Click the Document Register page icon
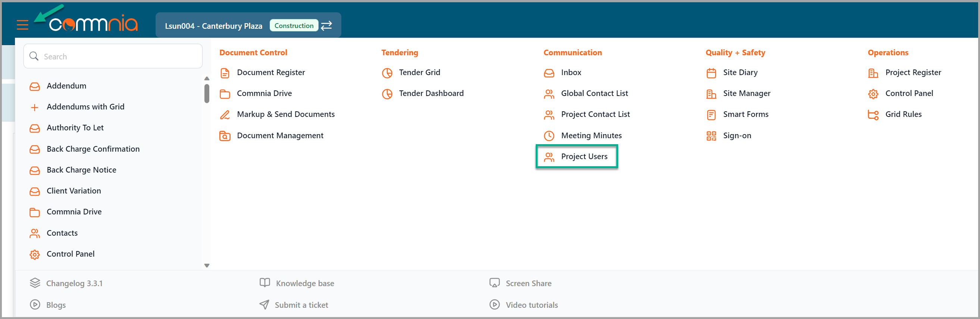 [x=225, y=73]
